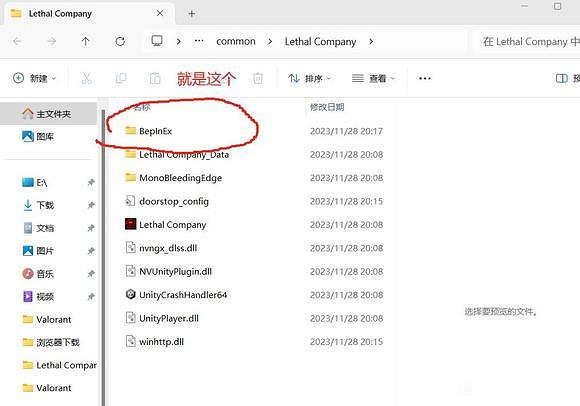The height and width of the screenshot is (406, 580).
Task: Click the Cut scissors icon
Action: pos(87,78)
